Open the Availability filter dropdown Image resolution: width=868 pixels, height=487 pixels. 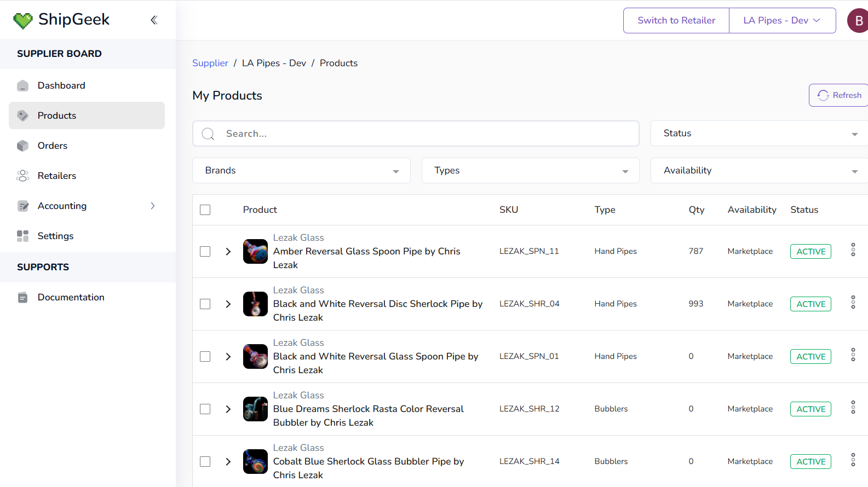click(759, 171)
